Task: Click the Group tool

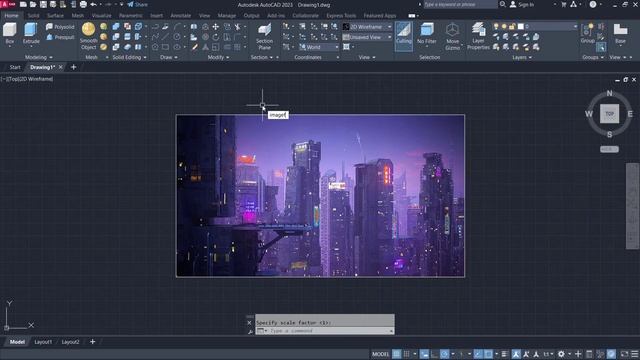Action: click(x=587, y=33)
